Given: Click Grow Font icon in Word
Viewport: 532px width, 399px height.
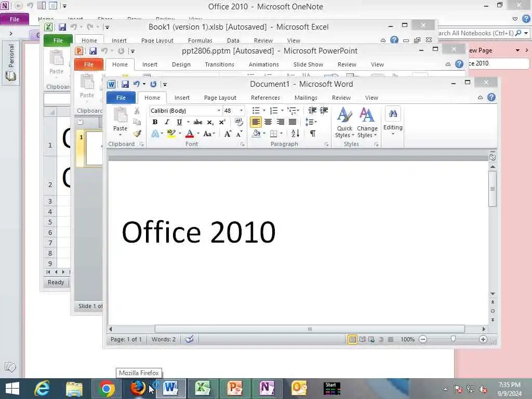Looking at the screenshot, I should 228,134.
